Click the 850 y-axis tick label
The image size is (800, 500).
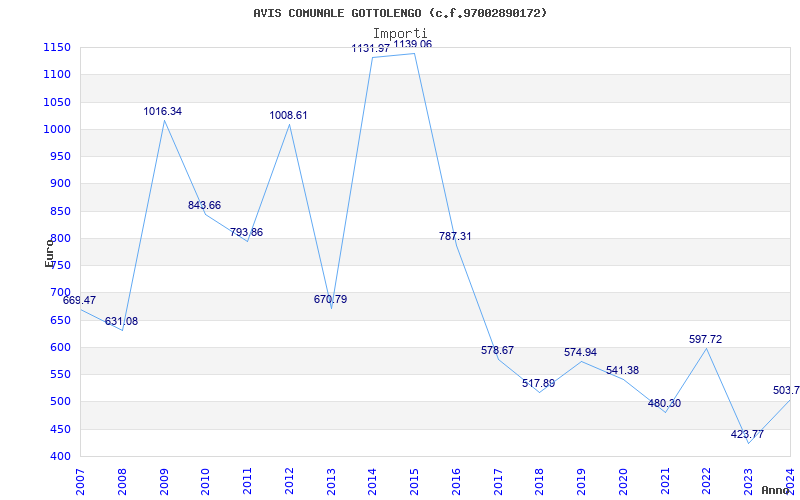(60, 211)
